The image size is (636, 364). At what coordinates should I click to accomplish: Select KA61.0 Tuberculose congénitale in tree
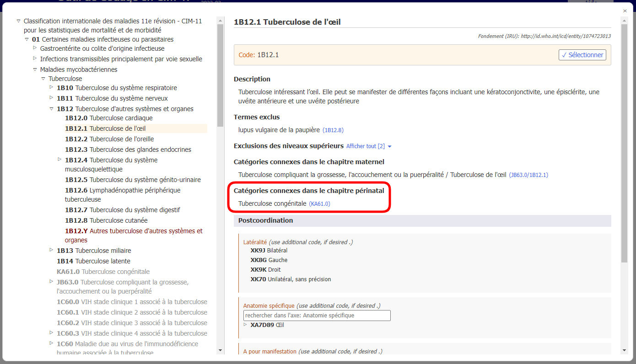pyautogui.click(x=103, y=272)
